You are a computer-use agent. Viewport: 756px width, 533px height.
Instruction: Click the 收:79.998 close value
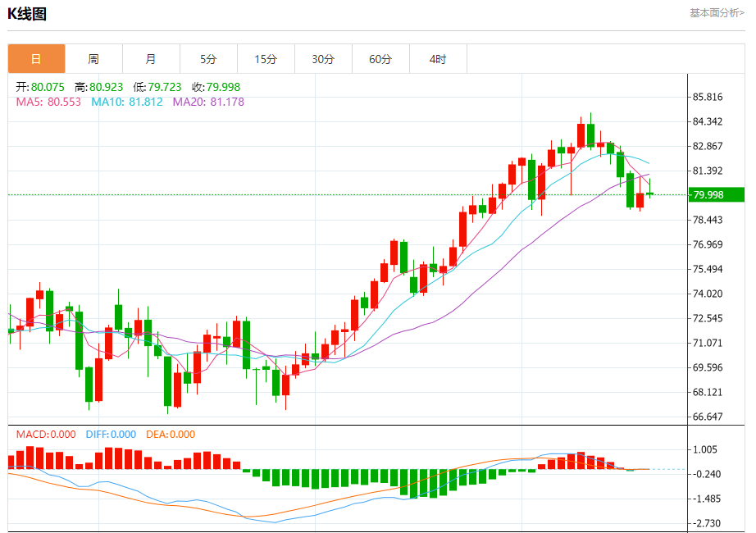pos(216,87)
